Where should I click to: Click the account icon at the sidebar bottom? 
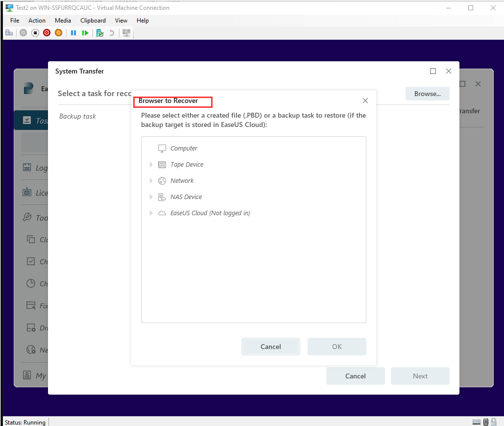[x=27, y=375]
